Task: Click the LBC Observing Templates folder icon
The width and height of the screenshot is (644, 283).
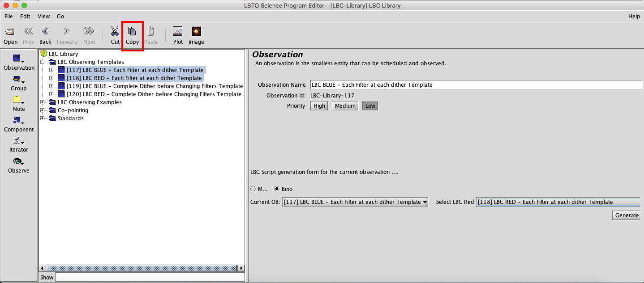Action: pyautogui.click(x=52, y=62)
